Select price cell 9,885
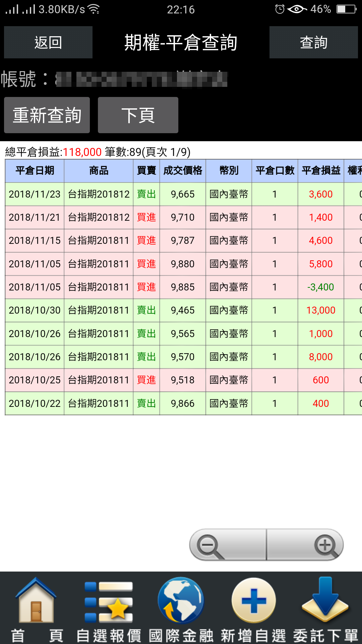This screenshot has width=362, height=644. click(183, 287)
